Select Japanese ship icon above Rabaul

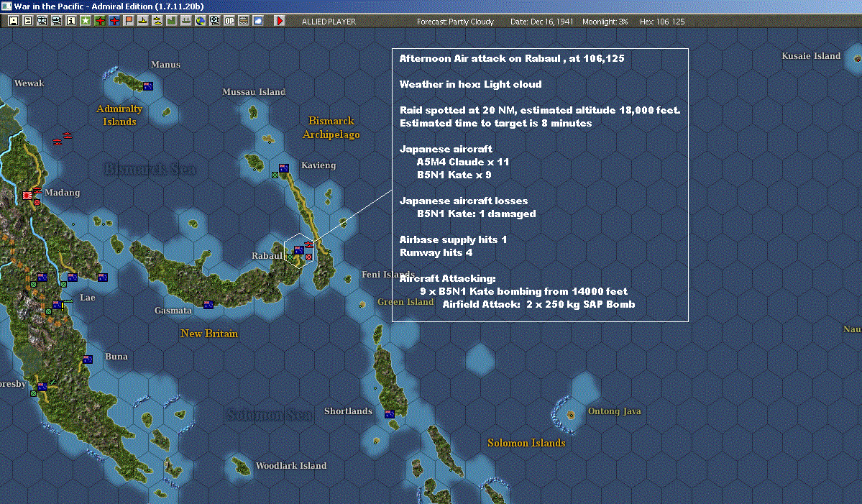coord(309,244)
